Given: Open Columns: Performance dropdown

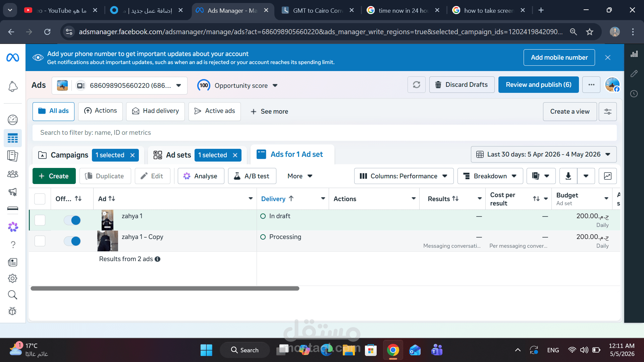Looking at the screenshot, I should click(x=404, y=176).
